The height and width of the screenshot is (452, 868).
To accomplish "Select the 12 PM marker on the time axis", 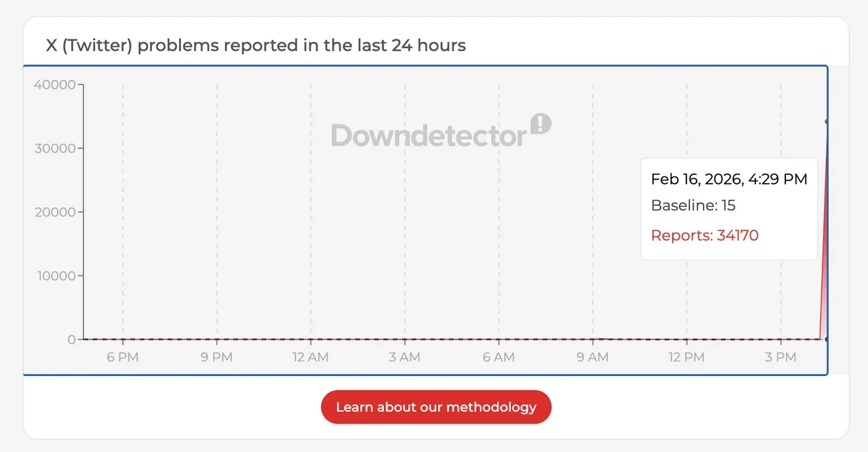I will pos(686,357).
